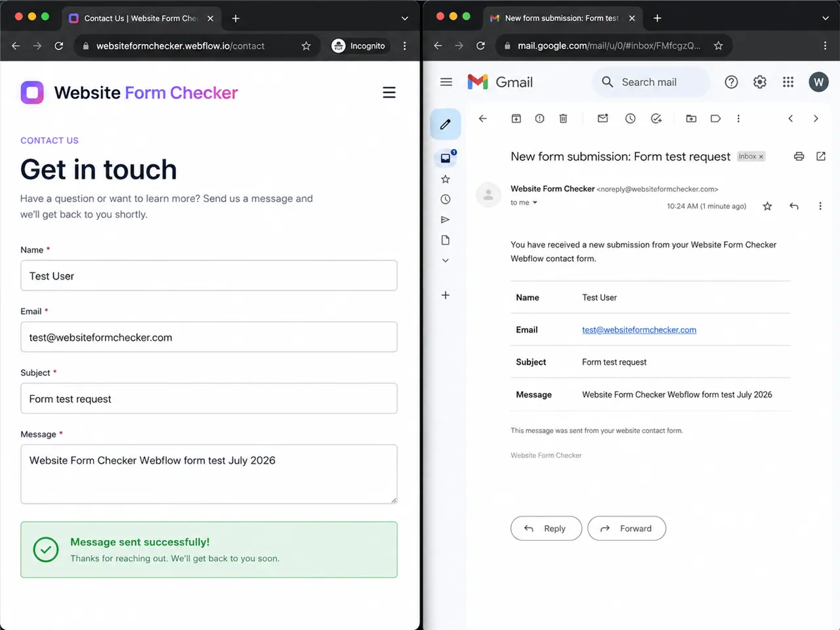Archive this email

[516, 119]
